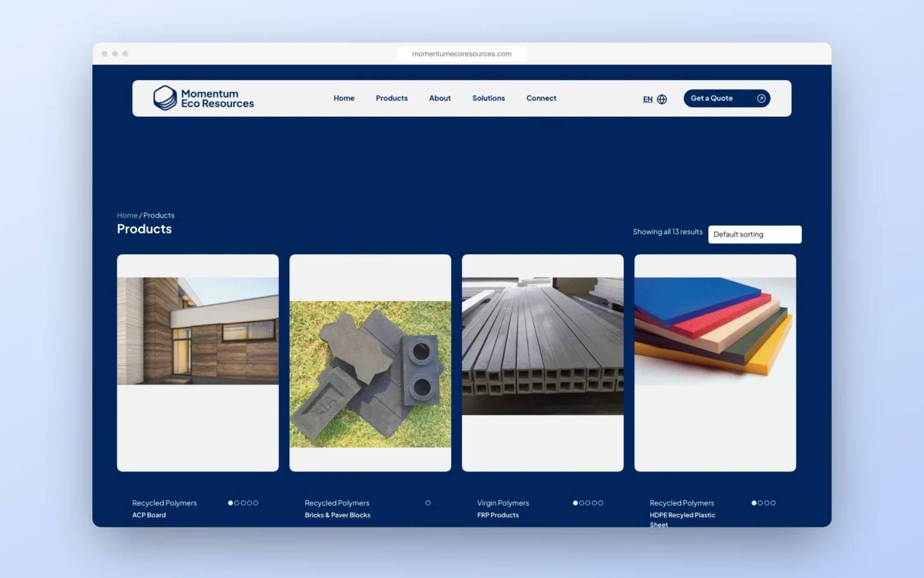Click Recycled Polymers category above ACP Board
The width and height of the screenshot is (924, 578).
[x=164, y=503]
